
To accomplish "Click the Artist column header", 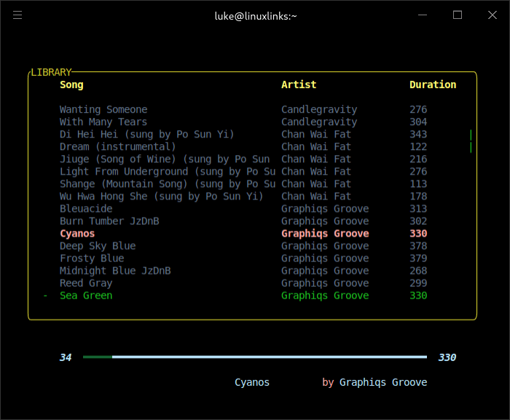I will [299, 85].
